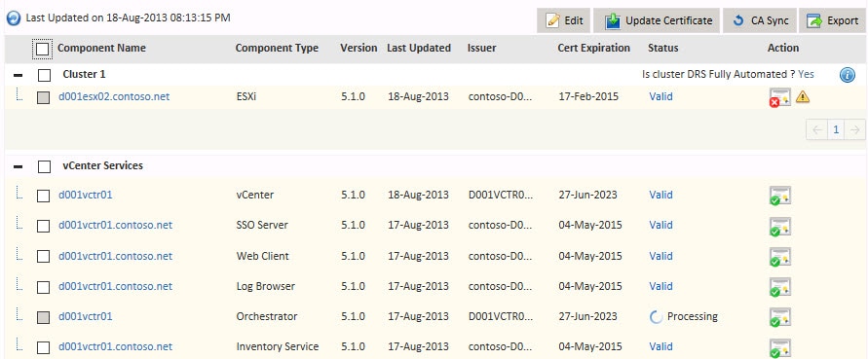Click the 27-Jun-2023 date in vCenter row
Image resolution: width=868 pixels, height=359 pixels.
click(587, 195)
